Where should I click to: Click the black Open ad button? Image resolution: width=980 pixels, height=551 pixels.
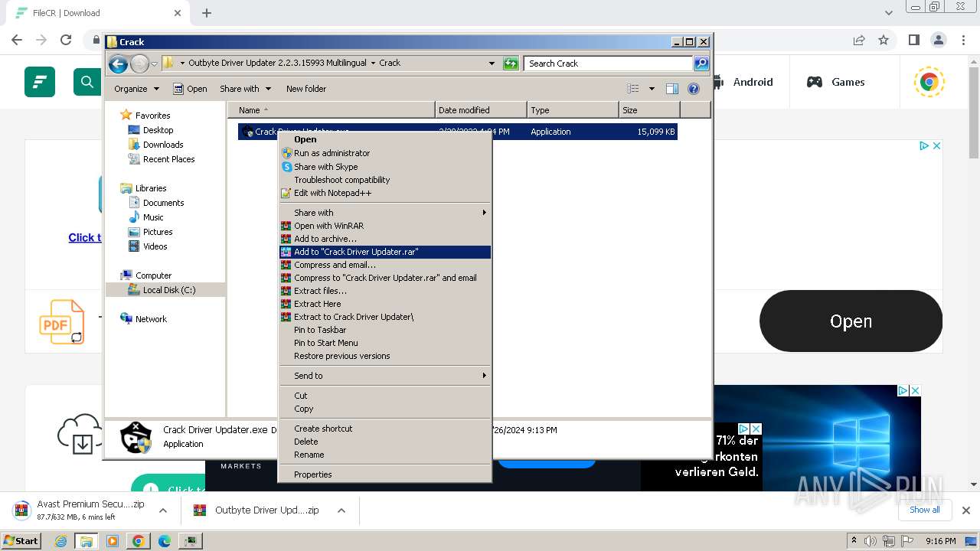851,321
